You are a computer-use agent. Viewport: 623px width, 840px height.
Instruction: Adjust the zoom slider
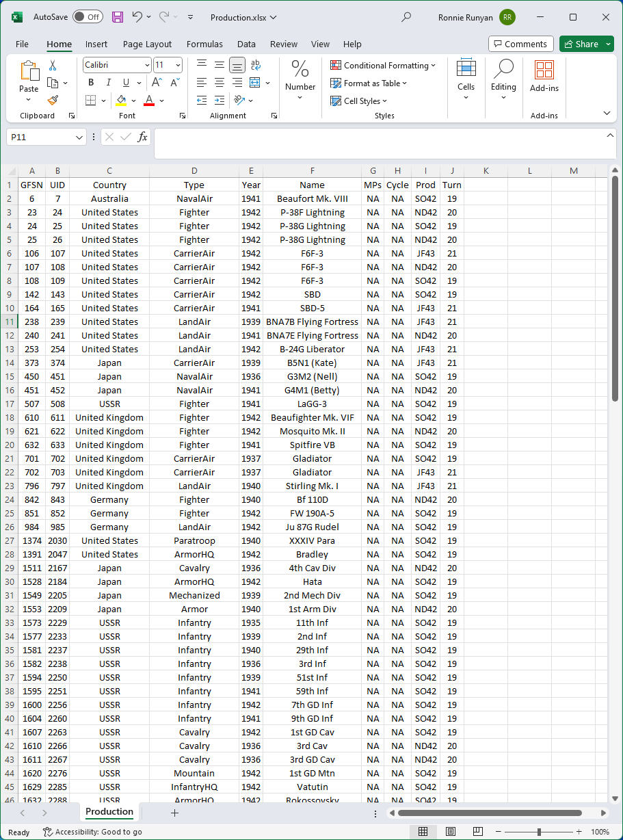pos(540,832)
